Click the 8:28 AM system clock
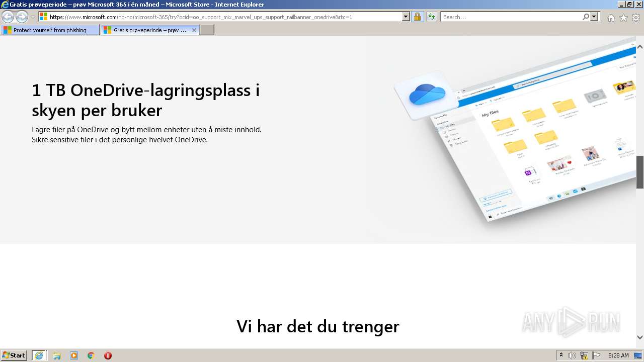 pyautogui.click(x=618, y=355)
